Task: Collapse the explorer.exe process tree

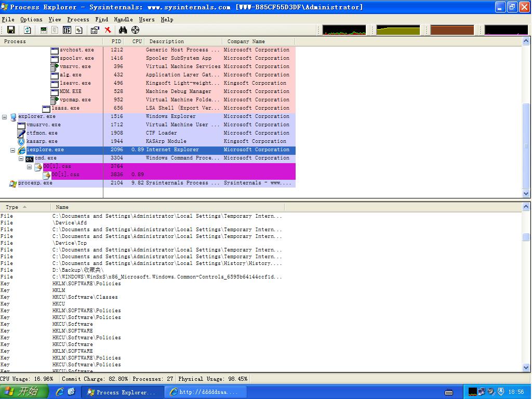Action: [5, 117]
